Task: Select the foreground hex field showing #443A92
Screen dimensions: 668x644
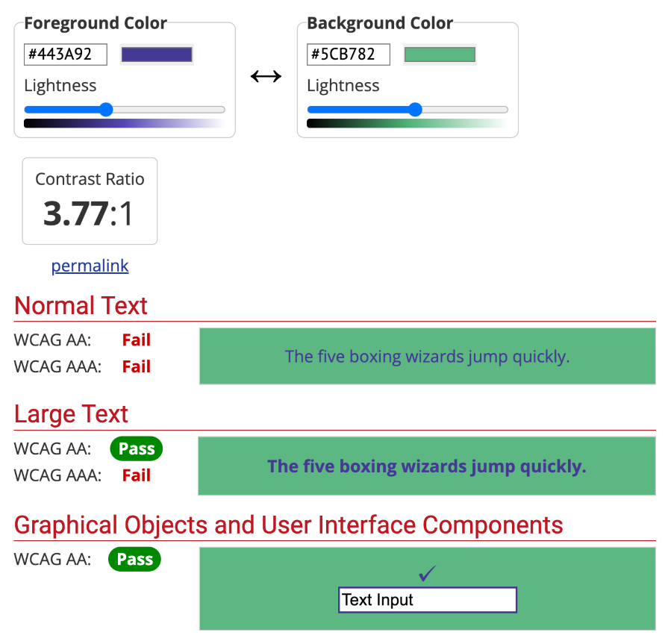Action: 65,54
